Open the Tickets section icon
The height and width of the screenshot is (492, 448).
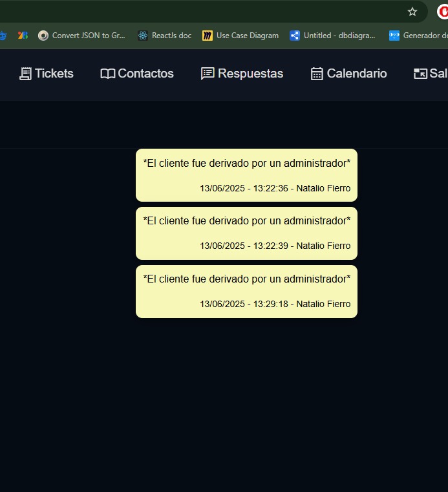25,74
